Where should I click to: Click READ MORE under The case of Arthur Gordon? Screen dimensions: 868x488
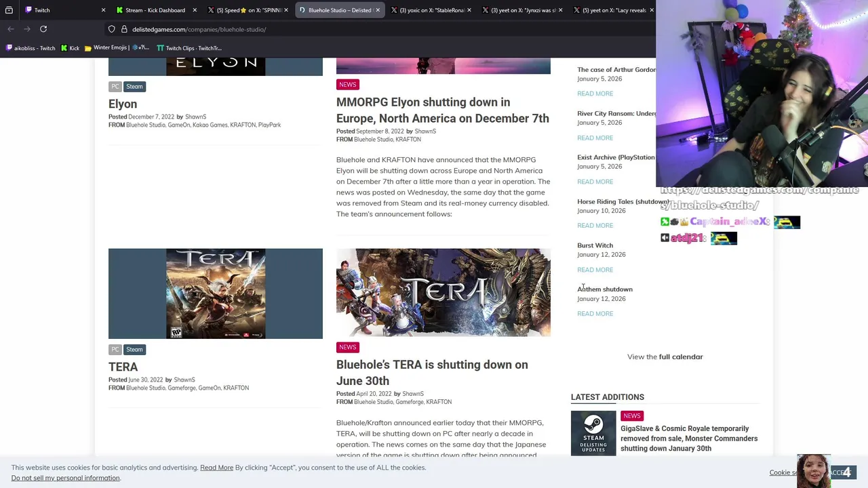coord(595,94)
